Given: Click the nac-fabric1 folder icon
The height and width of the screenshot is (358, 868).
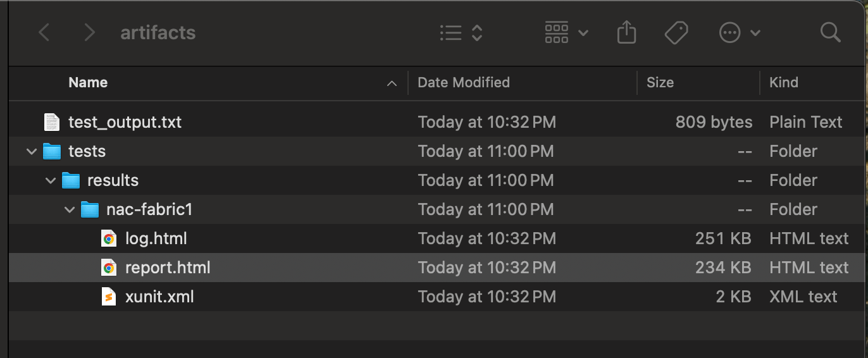Looking at the screenshot, I should (90, 209).
